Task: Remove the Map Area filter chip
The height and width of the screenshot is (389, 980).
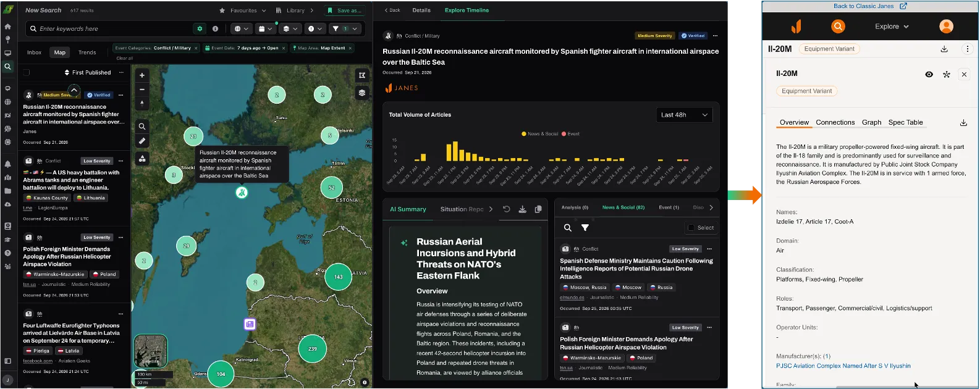Action: pyautogui.click(x=350, y=48)
